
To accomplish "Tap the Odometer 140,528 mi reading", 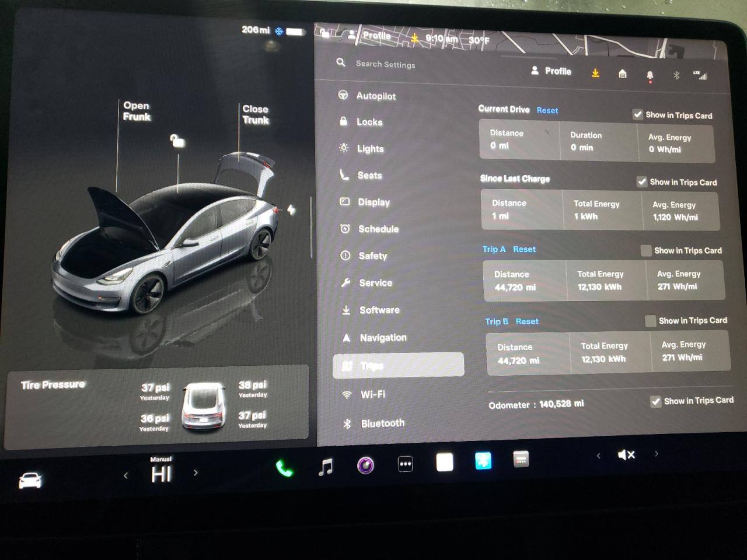I will coord(536,404).
